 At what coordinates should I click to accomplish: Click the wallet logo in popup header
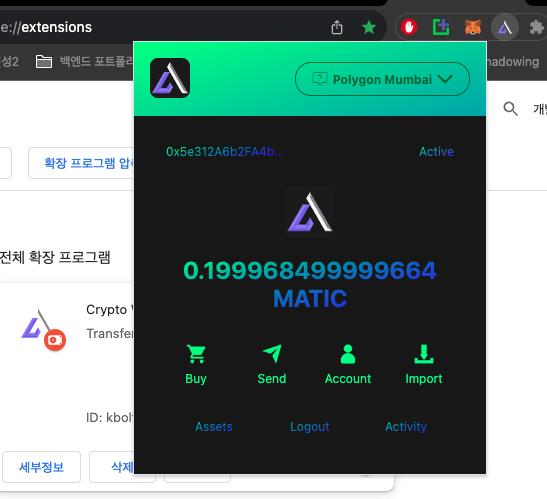coord(170,78)
